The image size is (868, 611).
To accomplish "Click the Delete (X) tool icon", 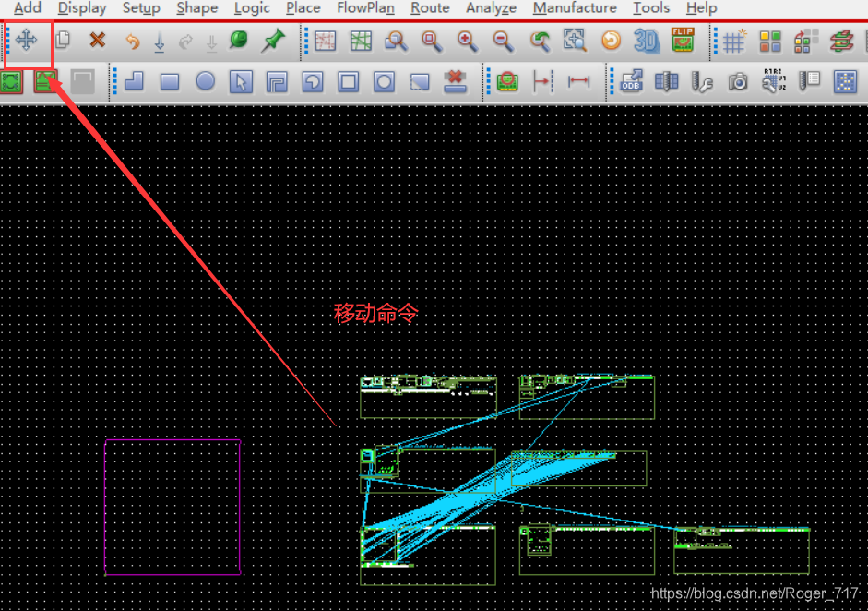I will [x=97, y=41].
